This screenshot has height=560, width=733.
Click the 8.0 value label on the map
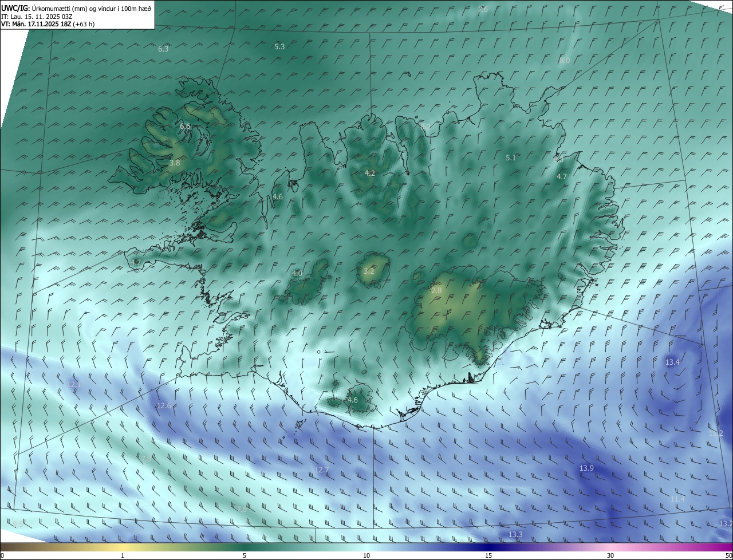click(565, 61)
